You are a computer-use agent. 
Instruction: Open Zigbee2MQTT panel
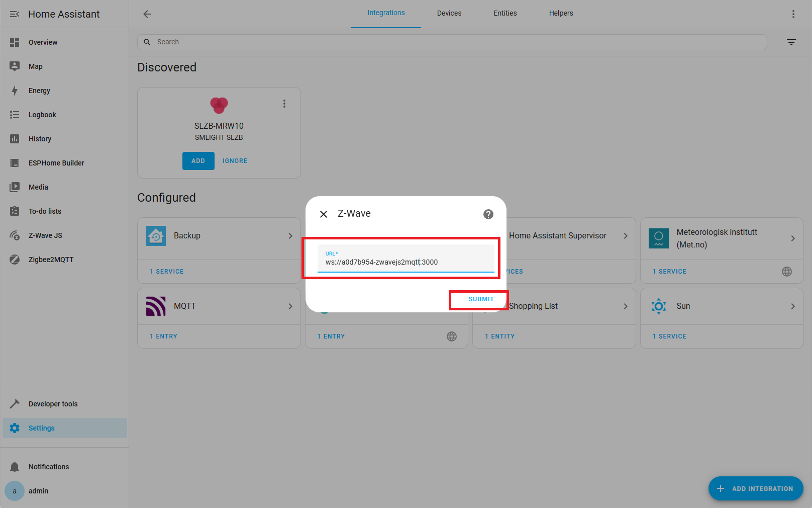[x=64, y=260]
